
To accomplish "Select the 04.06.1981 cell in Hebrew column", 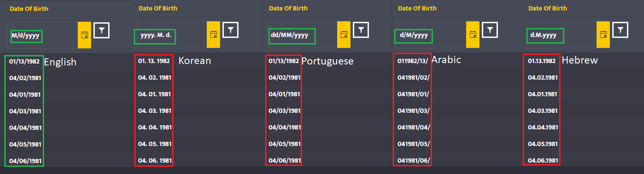I will 543,160.
